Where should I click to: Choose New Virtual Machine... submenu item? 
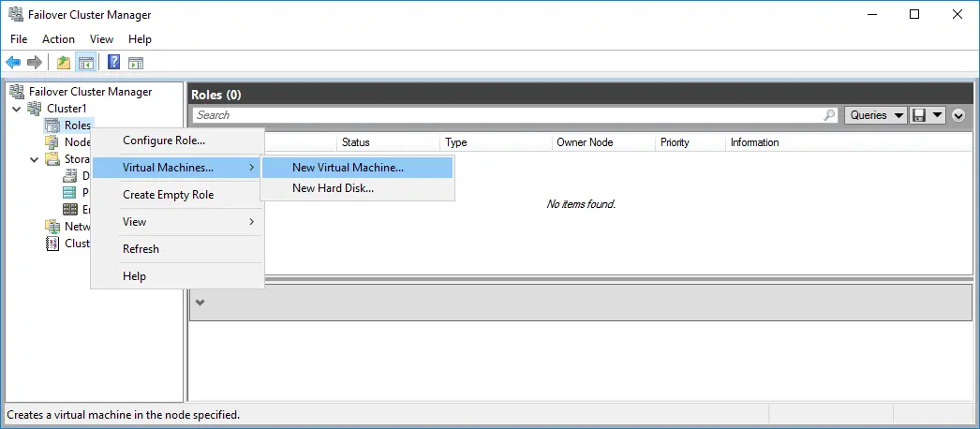[x=357, y=168]
